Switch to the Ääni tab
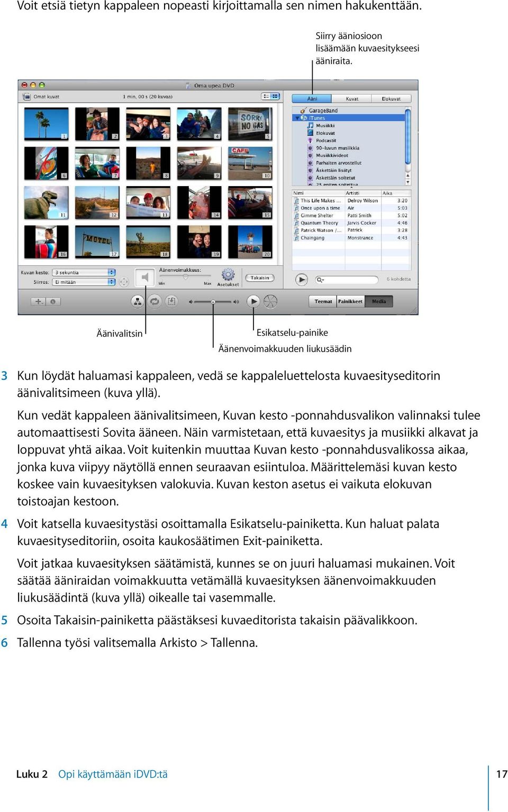 coord(312,99)
